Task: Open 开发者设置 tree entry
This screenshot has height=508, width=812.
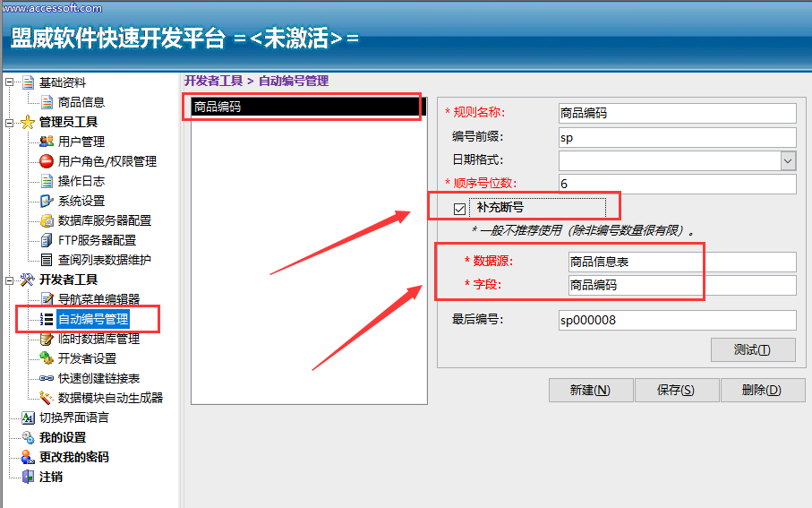Action: pos(87,358)
